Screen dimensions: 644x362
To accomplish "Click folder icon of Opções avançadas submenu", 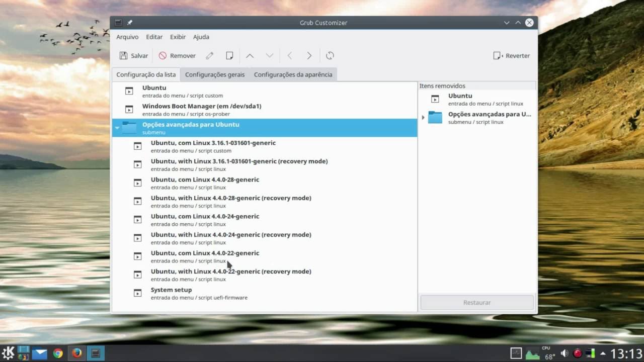I will pos(129,128).
